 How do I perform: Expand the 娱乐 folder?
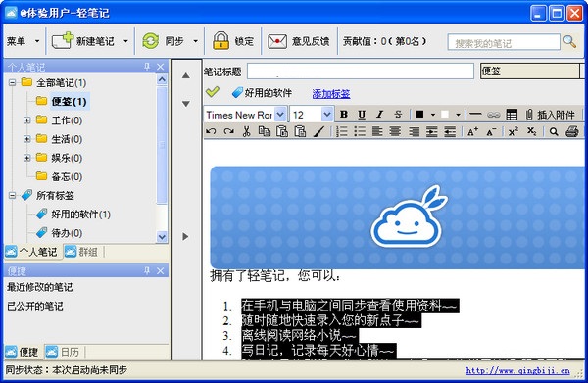tap(27, 158)
